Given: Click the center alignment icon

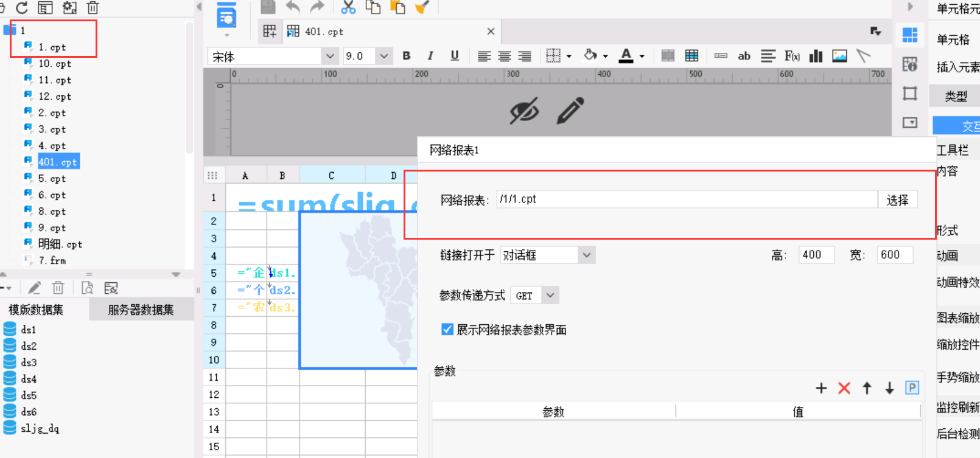Looking at the screenshot, I should pos(505,57).
